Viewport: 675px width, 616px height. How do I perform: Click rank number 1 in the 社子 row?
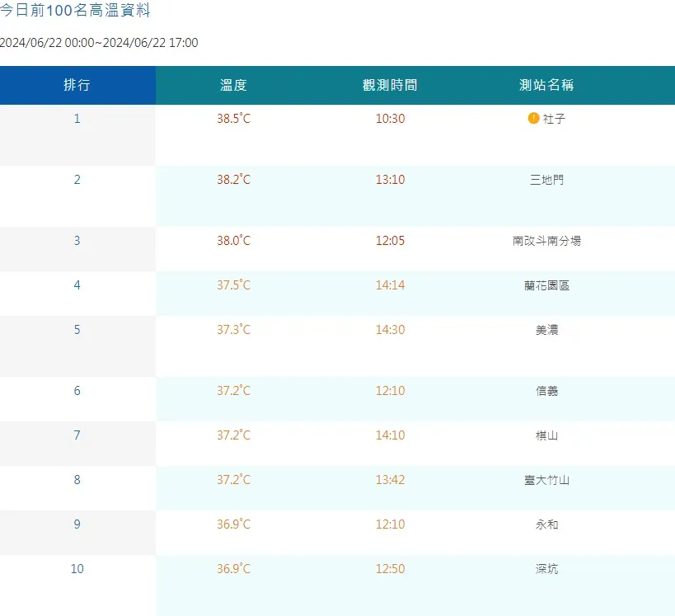(x=77, y=119)
